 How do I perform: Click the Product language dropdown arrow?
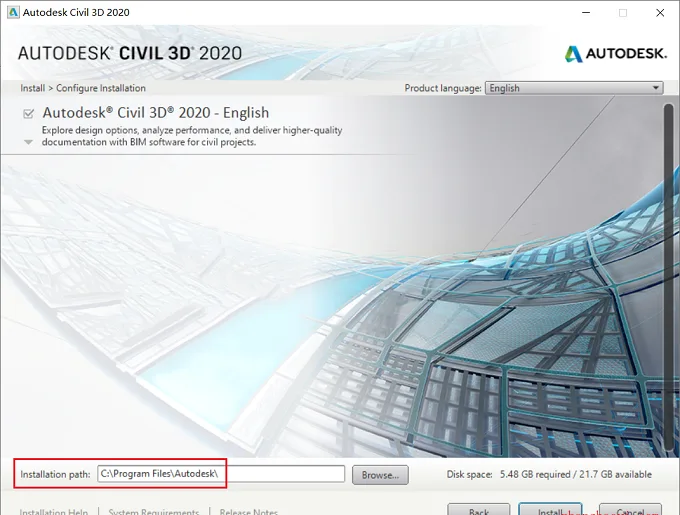click(656, 88)
